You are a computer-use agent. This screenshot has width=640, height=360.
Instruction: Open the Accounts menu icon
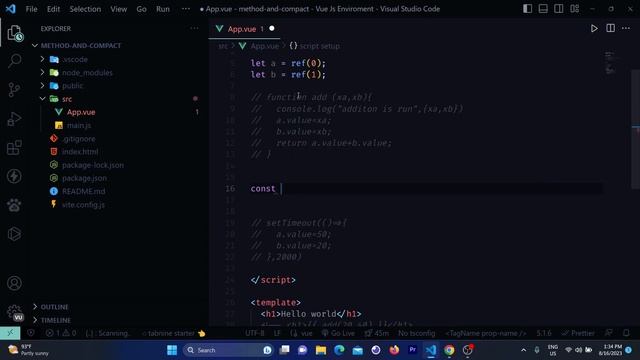coord(15,283)
